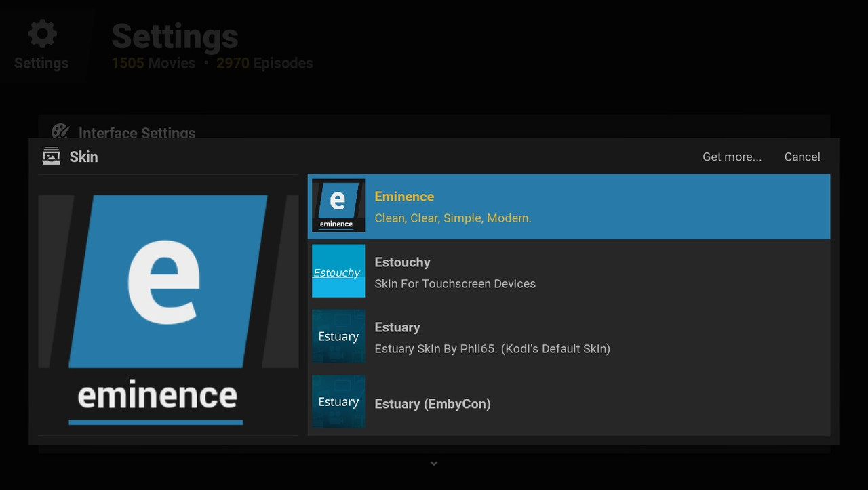Click the Skin dialog header icon

[52, 157]
